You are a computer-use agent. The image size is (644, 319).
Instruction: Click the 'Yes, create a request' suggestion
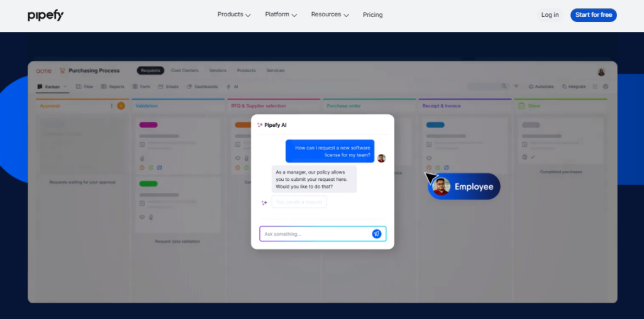(x=299, y=202)
